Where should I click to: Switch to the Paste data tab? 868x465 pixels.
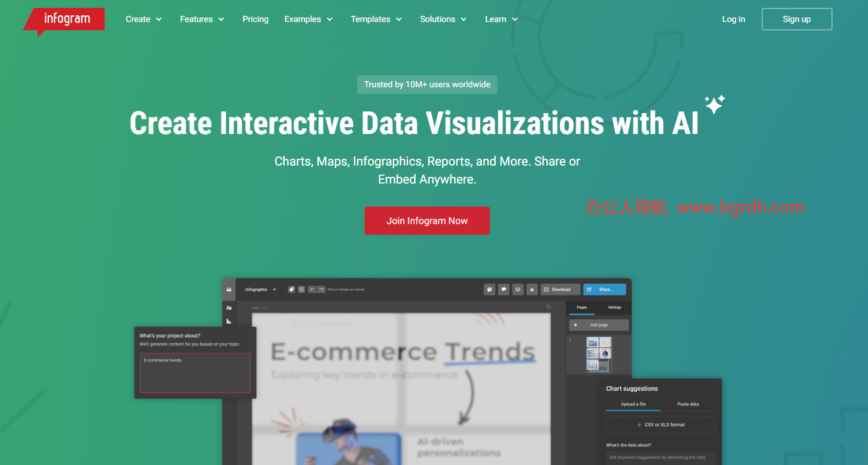687,404
